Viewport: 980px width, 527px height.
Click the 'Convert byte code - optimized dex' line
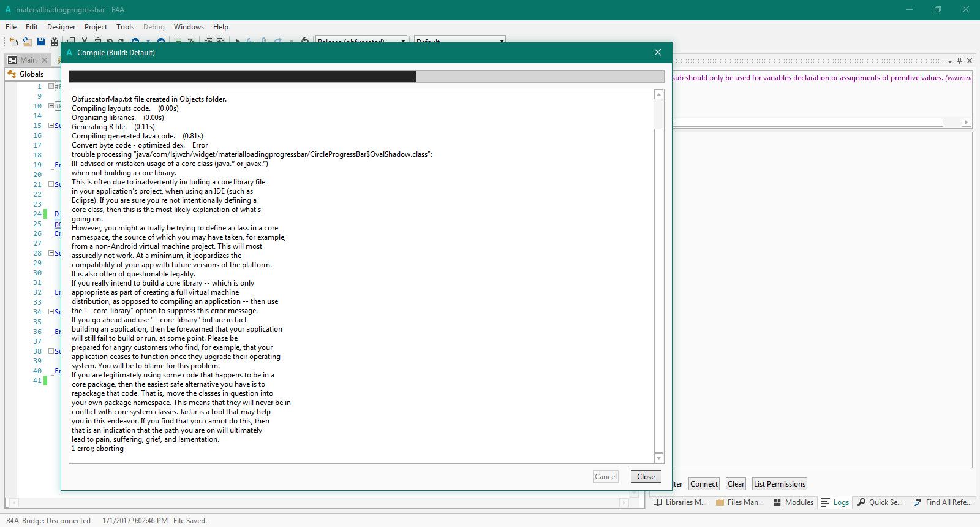[x=140, y=145]
